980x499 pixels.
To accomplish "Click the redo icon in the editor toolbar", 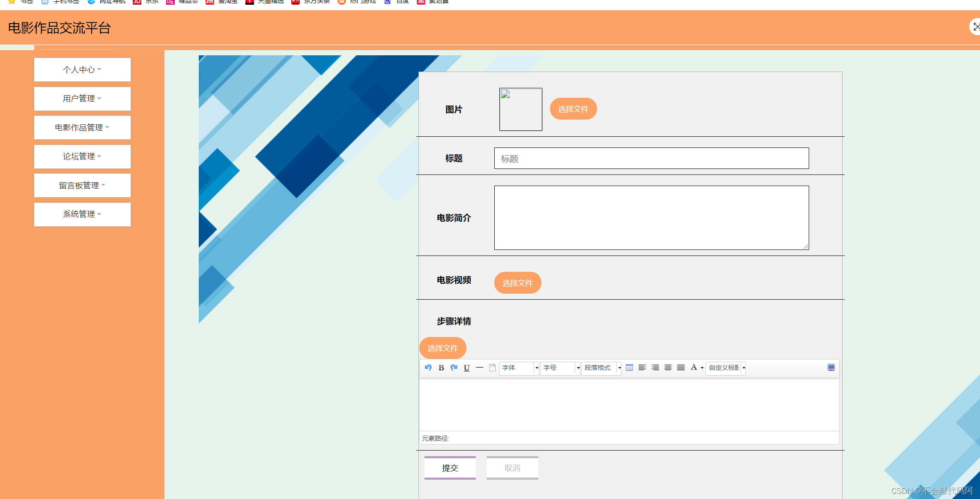I will [x=454, y=368].
